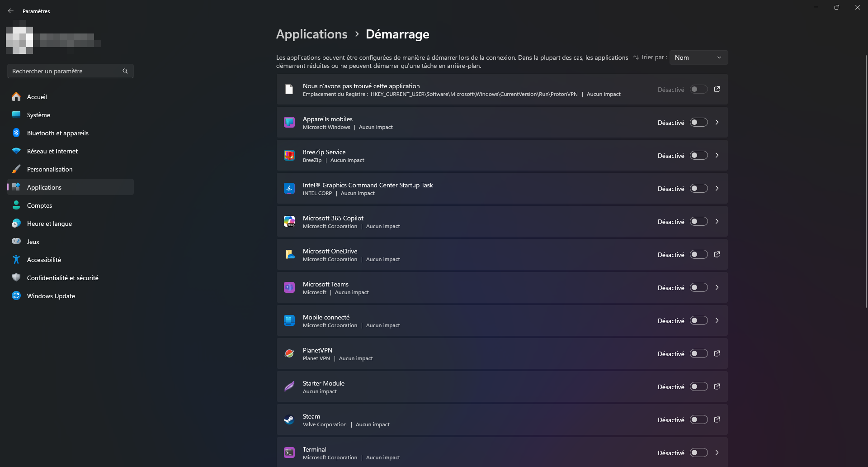Select Applications in sidebar
Viewport: 868px width, 467px height.
(x=71, y=187)
